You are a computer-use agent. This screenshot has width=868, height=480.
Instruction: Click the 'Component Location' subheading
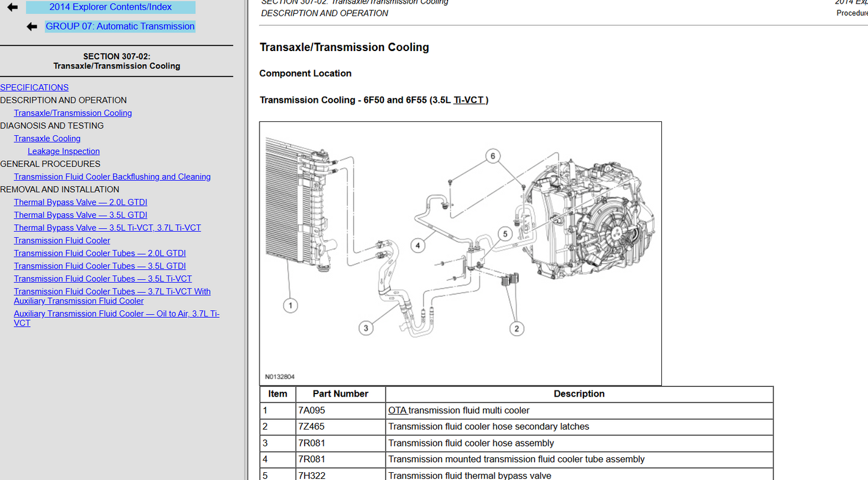tap(305, 73)
